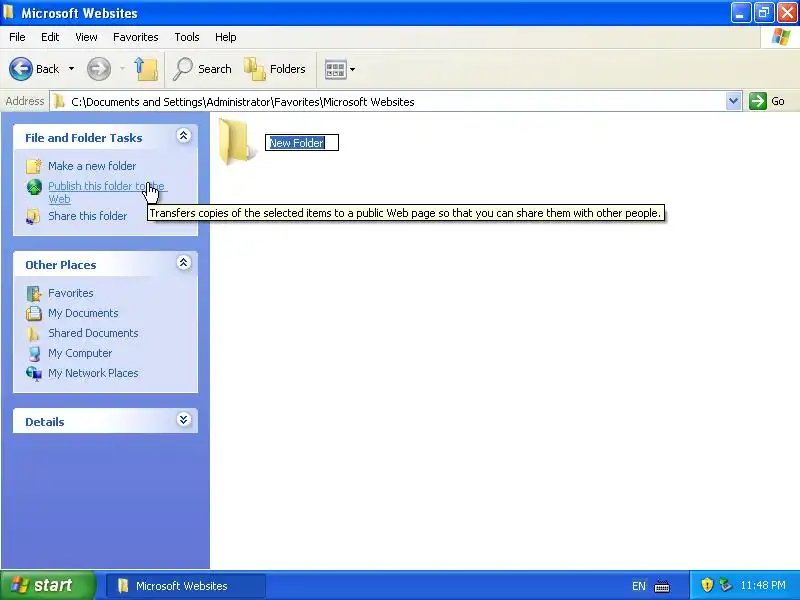Open the Back history dropdown arrow
Viewport: 800px width, 600px height.
point(71,69)
